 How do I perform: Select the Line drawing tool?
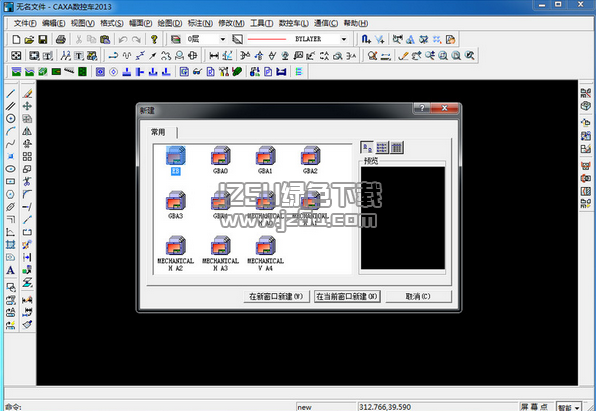point(11,93)
